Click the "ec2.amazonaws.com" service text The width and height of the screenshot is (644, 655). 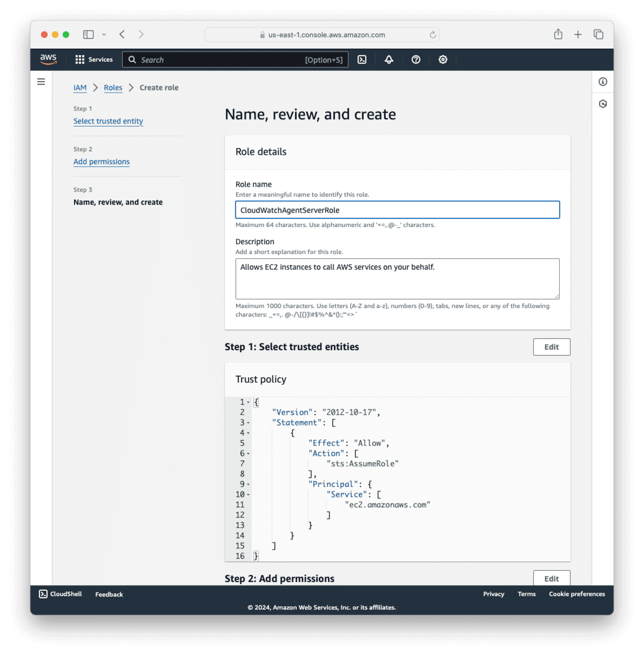click(388, 505)
